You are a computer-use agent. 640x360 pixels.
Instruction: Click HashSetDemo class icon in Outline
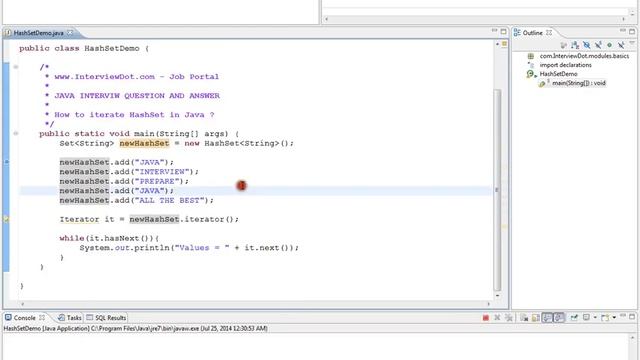(531, 74)
